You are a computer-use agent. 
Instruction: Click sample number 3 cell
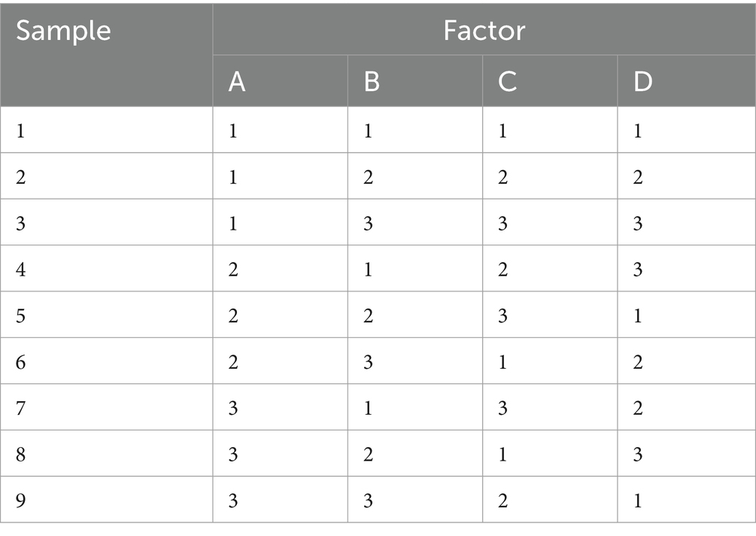point(106,222)
